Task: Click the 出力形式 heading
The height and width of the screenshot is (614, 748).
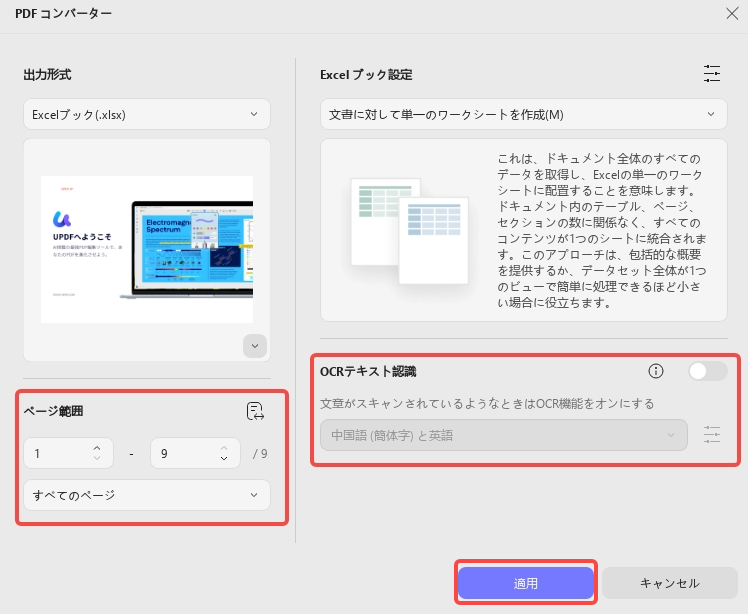Action: [47, 74]
